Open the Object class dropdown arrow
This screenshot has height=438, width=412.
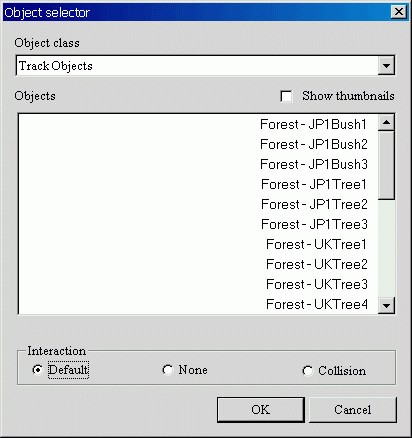coord(386,65)
